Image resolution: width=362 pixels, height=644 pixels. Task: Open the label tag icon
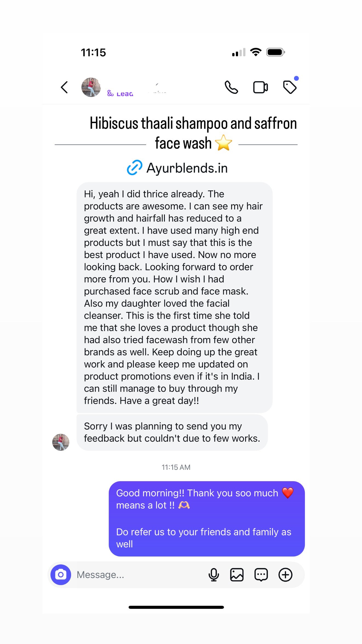pyautogui.click(x=290, y=88)
